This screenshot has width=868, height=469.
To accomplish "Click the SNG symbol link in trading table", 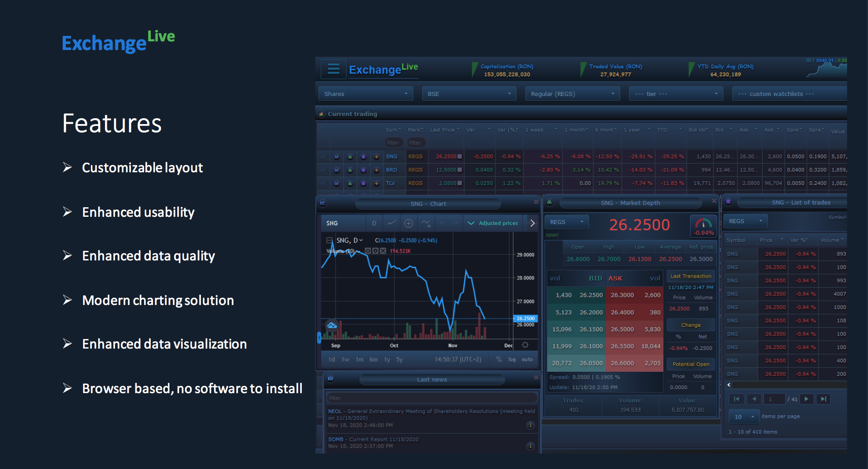I will (x=391, y=157).
